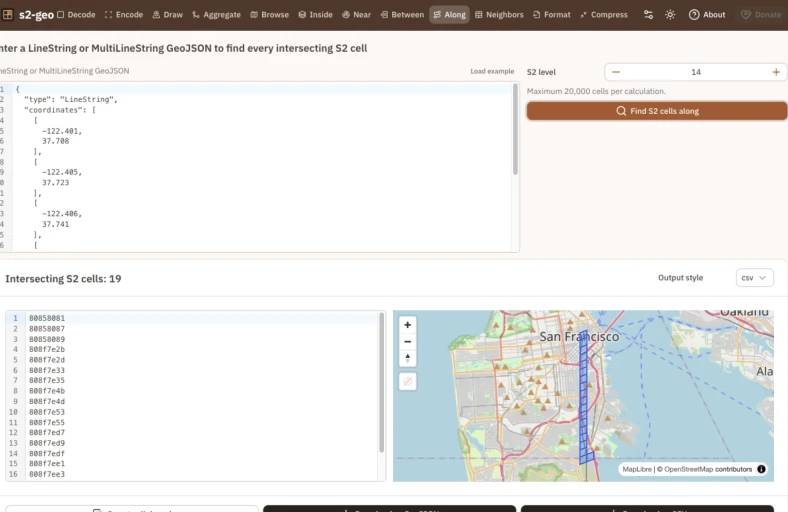Switch to the Compress tool
Screen dimensions: 788x512
point(604,15)
